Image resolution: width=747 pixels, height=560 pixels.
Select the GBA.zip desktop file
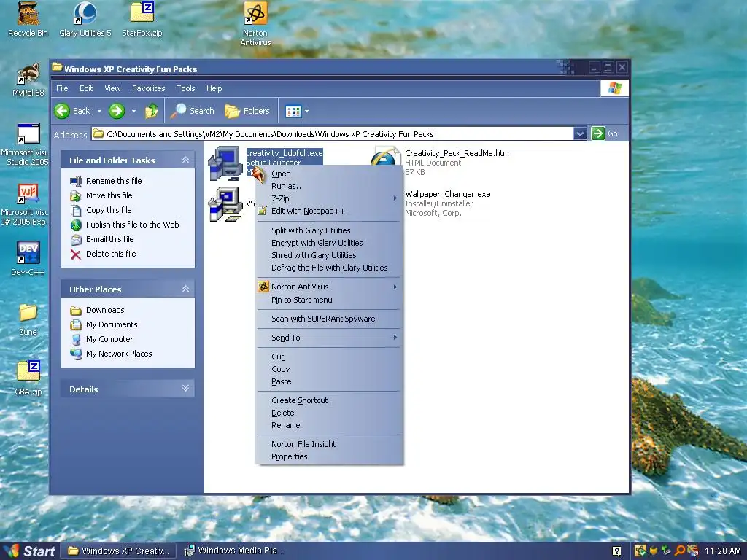coord(28,378)
